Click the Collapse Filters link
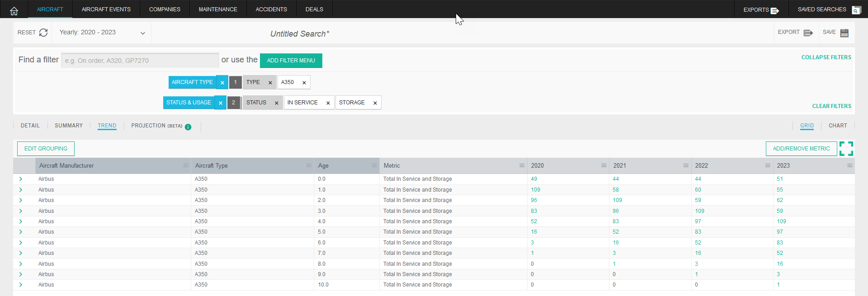868x296 pixels. coord(826,57)
